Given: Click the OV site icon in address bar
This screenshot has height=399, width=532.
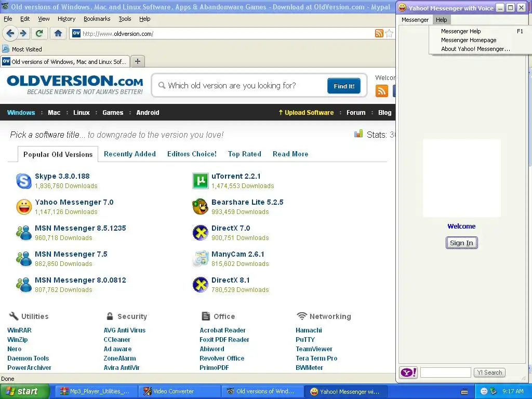Looking at the screenshot, I should pyautogui.click(x=76, y=33).
